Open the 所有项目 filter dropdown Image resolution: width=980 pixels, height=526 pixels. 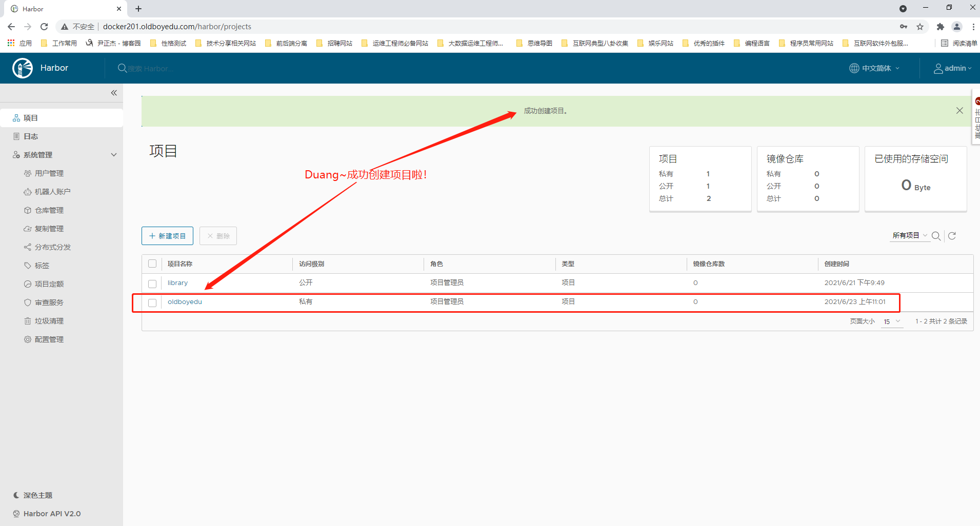click(x=909, y=236)
